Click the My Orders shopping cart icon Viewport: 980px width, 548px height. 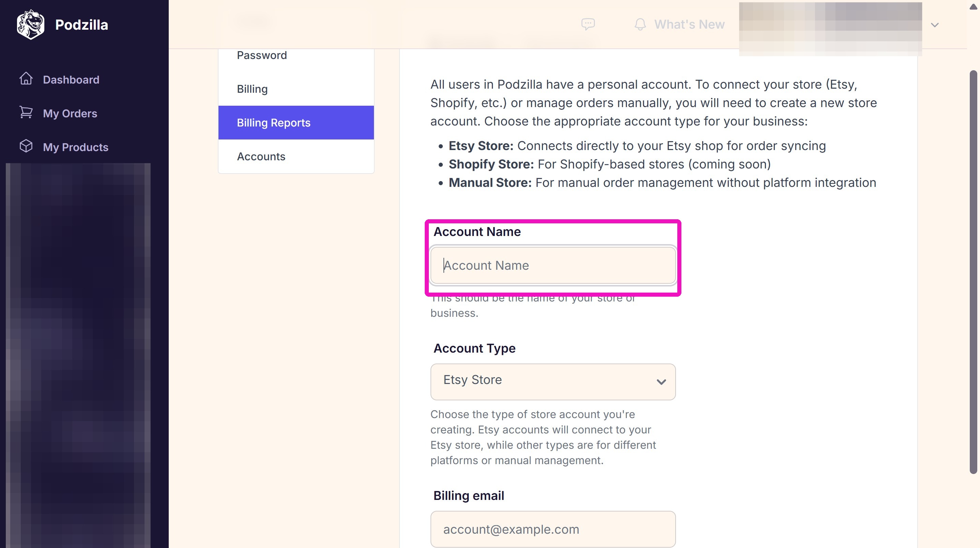[x=26, y=112]
